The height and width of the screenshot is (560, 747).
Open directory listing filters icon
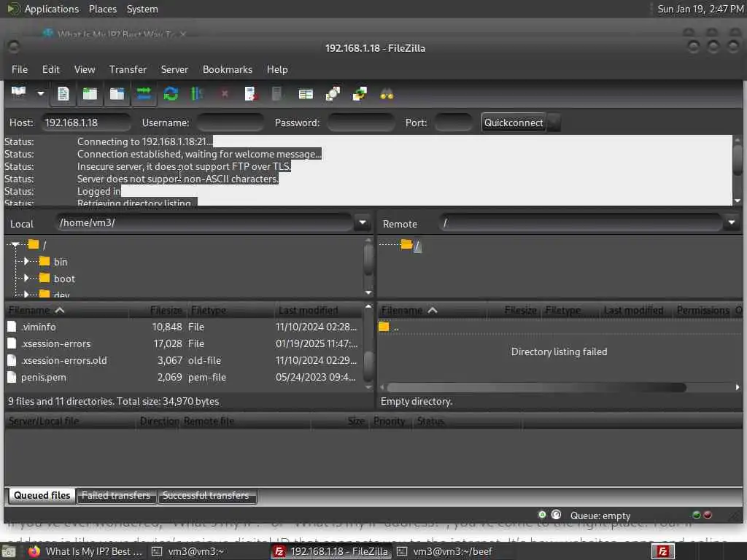[306, 93]
